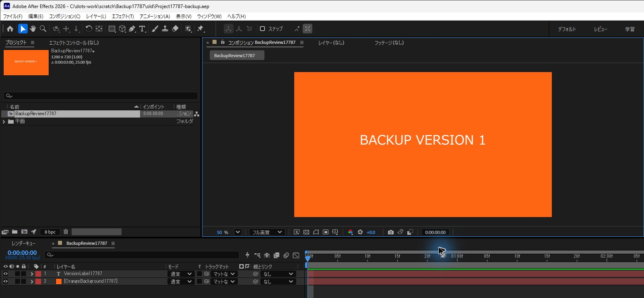644x298 pixels.
Task: Click the new folder icon in Project panel
Action: pos(14,232)
